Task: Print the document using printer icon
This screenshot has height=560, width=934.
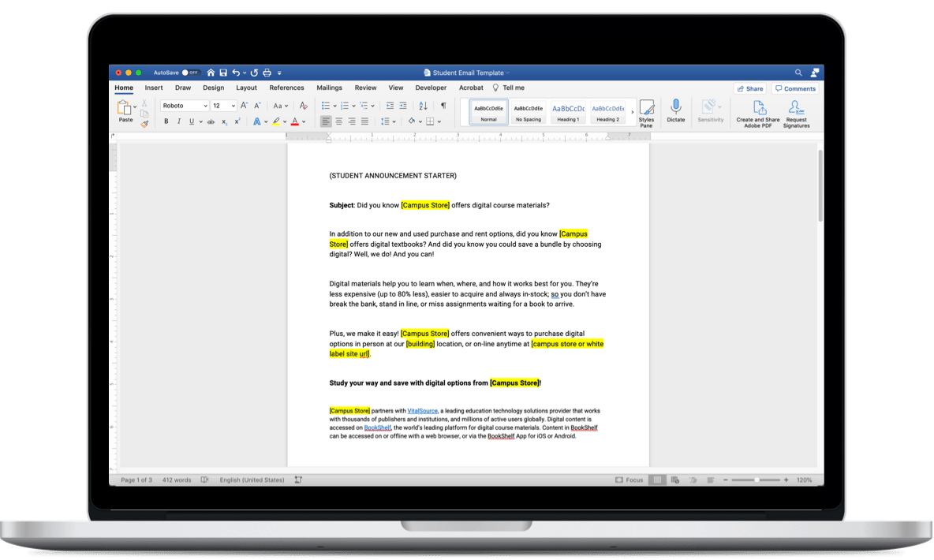Action: point(267,73)
